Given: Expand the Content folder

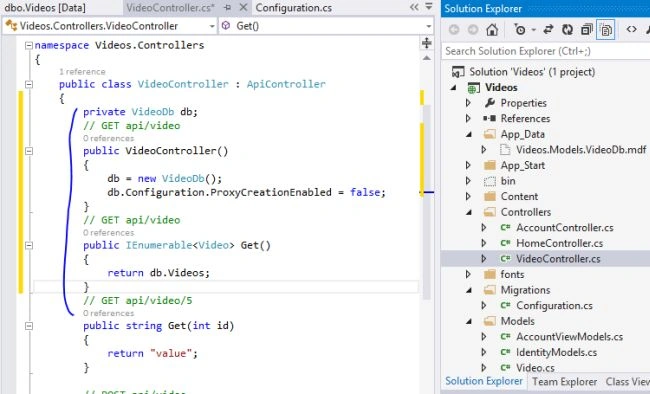Looking at the screenshot, I should 468,197.
